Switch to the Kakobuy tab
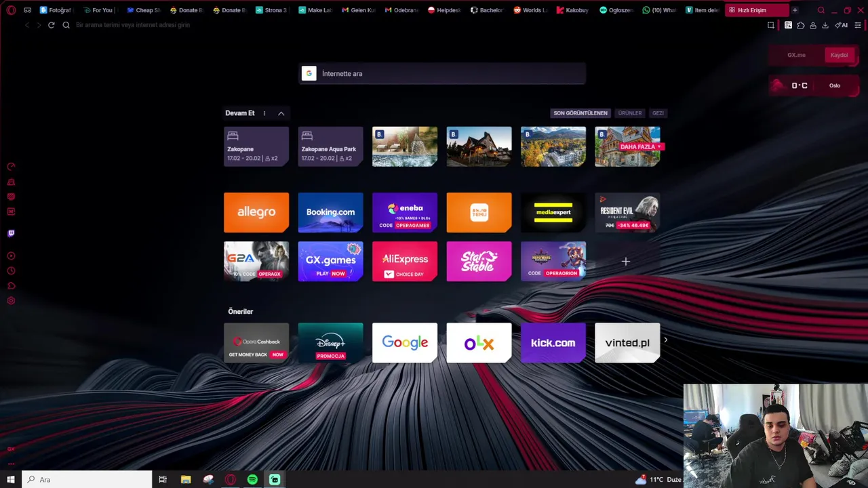Screen dimensions: 868x488 click(x=572, y=10)
